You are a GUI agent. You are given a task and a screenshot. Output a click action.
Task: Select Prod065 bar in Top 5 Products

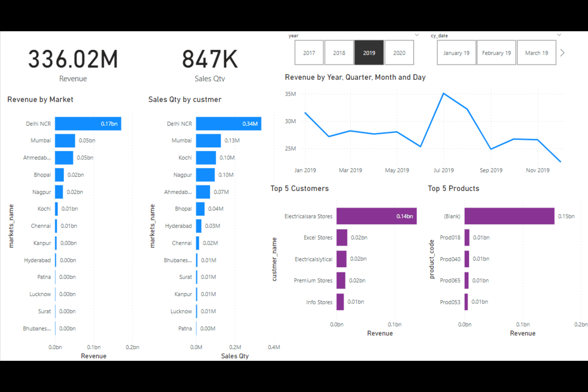[x=467, y=281]
